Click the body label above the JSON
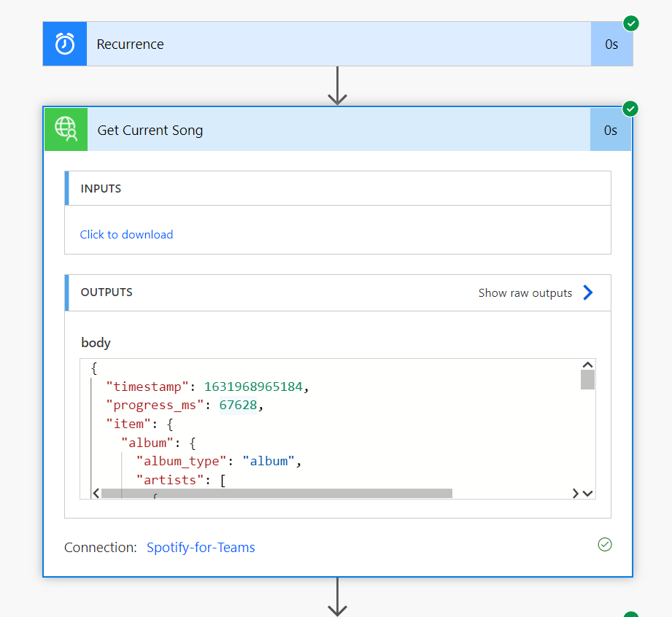 click(96, 342)
